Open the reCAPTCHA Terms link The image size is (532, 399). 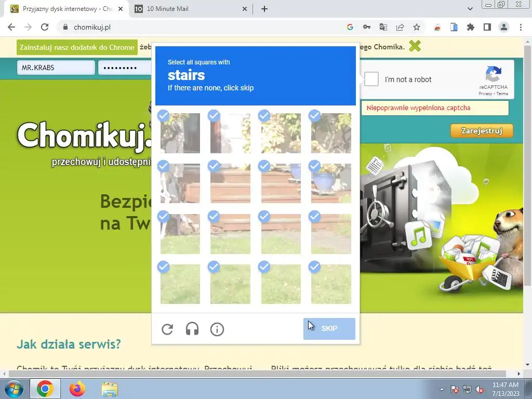coord(502,94)
